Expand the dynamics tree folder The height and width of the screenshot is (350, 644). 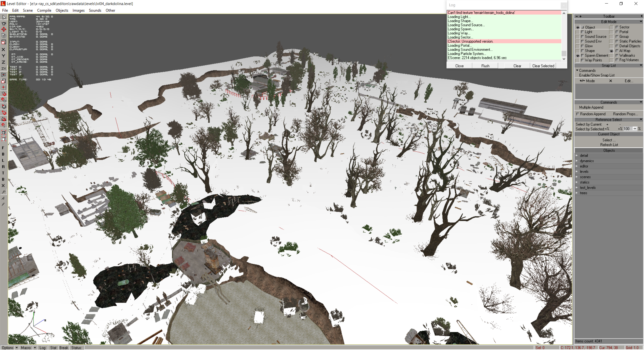point(577,161)
